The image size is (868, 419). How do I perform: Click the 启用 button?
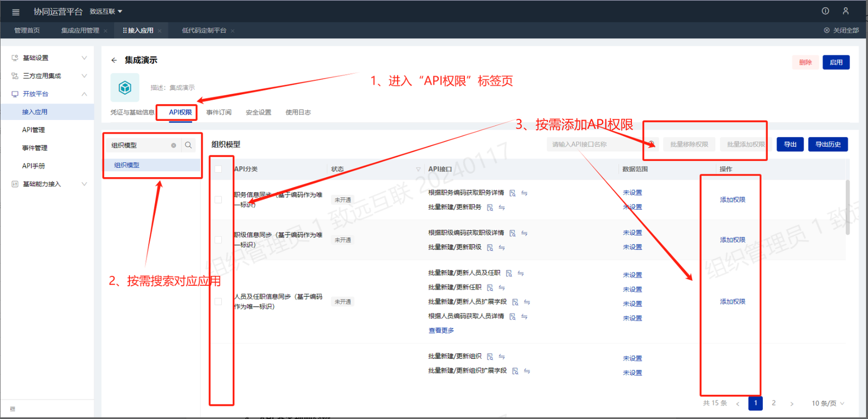point(836,62)
